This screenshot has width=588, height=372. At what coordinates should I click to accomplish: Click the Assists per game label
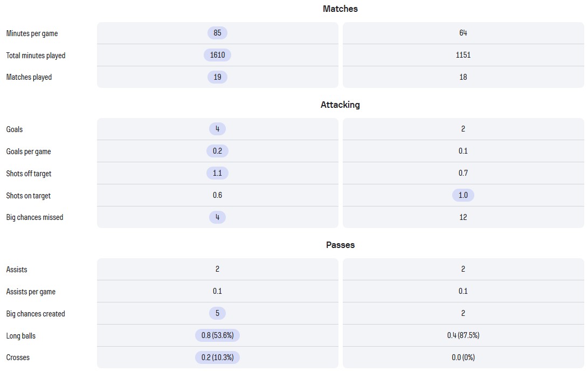pyautogui.click(x=31, y=292)
